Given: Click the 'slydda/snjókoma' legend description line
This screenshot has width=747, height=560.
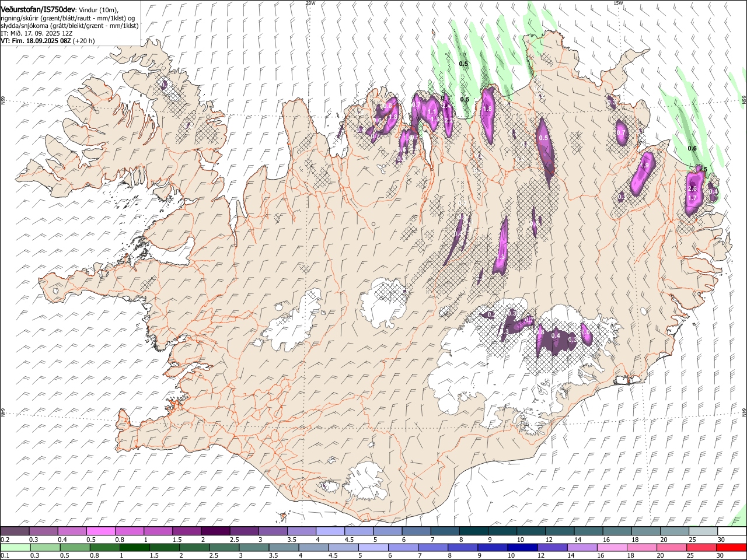Looking at the screenshot, I should (x=69, y=26).
